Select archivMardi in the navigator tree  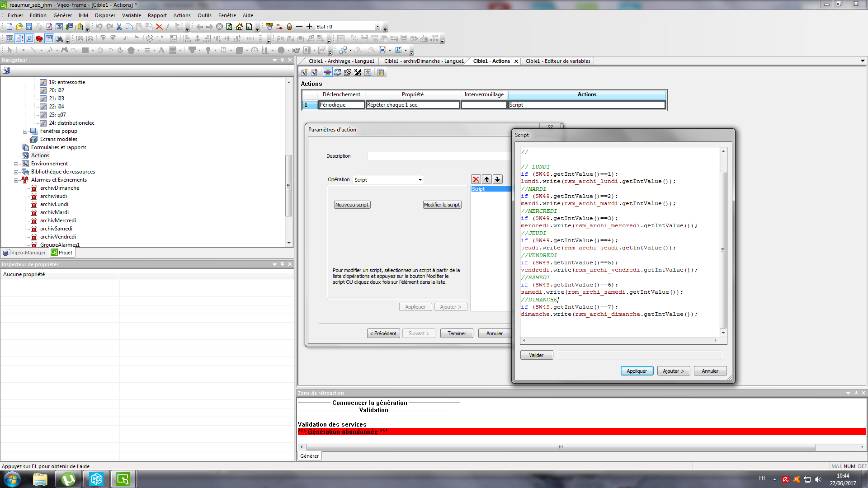point(54,212)
